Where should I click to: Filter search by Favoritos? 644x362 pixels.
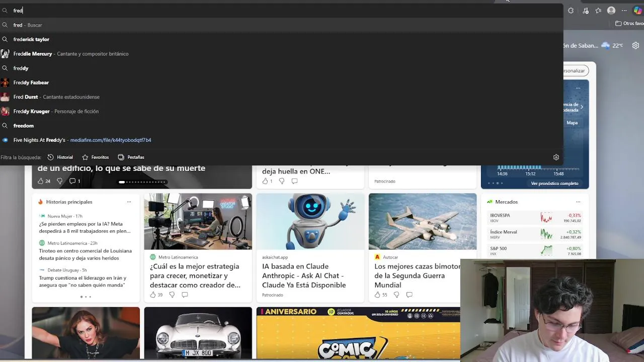96,157
